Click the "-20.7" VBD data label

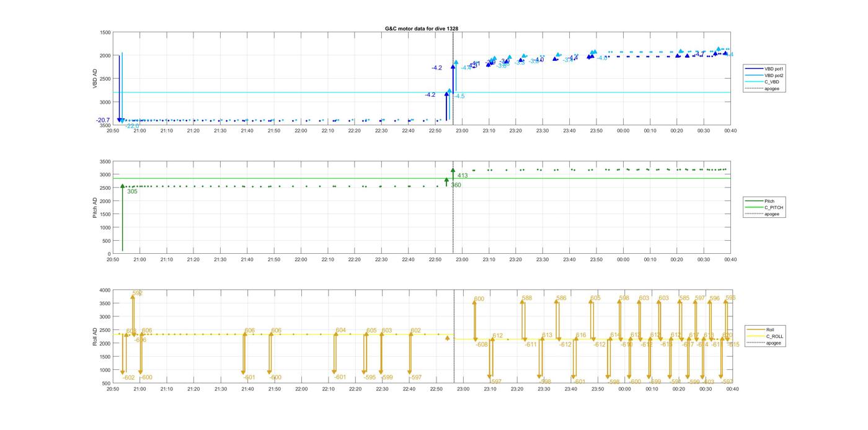[x=103, y=120]
